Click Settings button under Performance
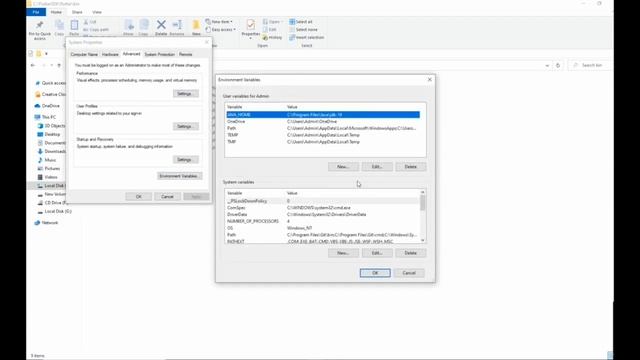This screenshot has height=360, width=640. pyautogui.click(x=185, y=94)
